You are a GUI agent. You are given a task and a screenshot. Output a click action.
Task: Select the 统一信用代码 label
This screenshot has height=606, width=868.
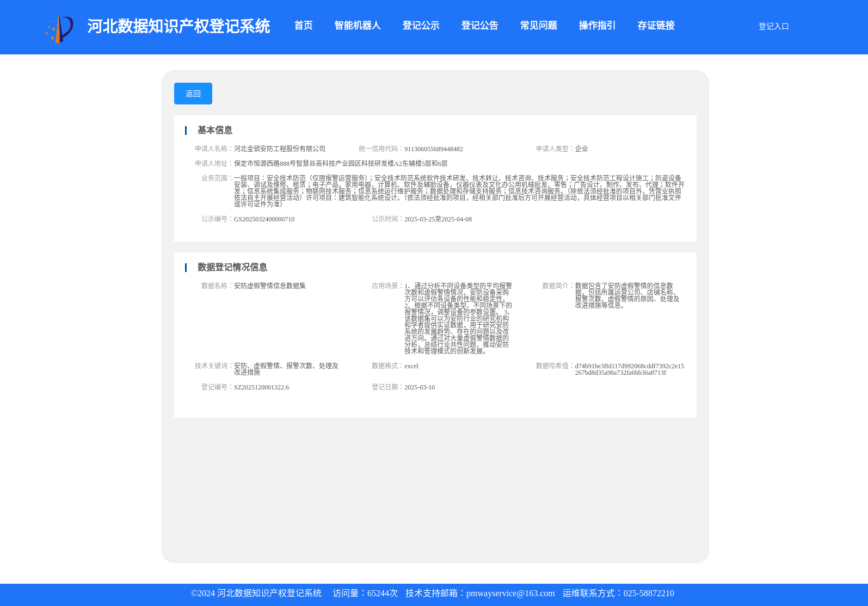click(381, 149)
